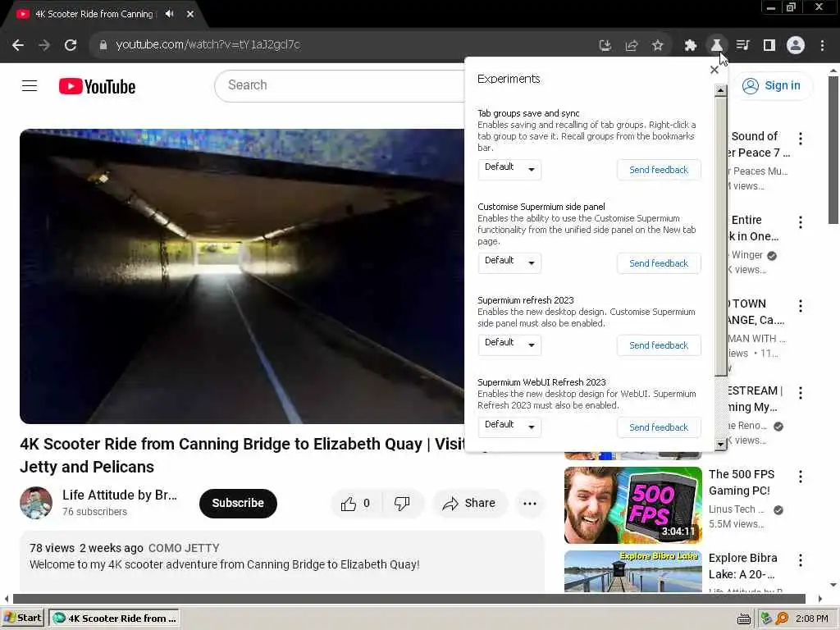This screenshot has width=840, height=630.
Task: Open the media controls toolbar icon
Action: pyautogui.click(x=742, y=46)
